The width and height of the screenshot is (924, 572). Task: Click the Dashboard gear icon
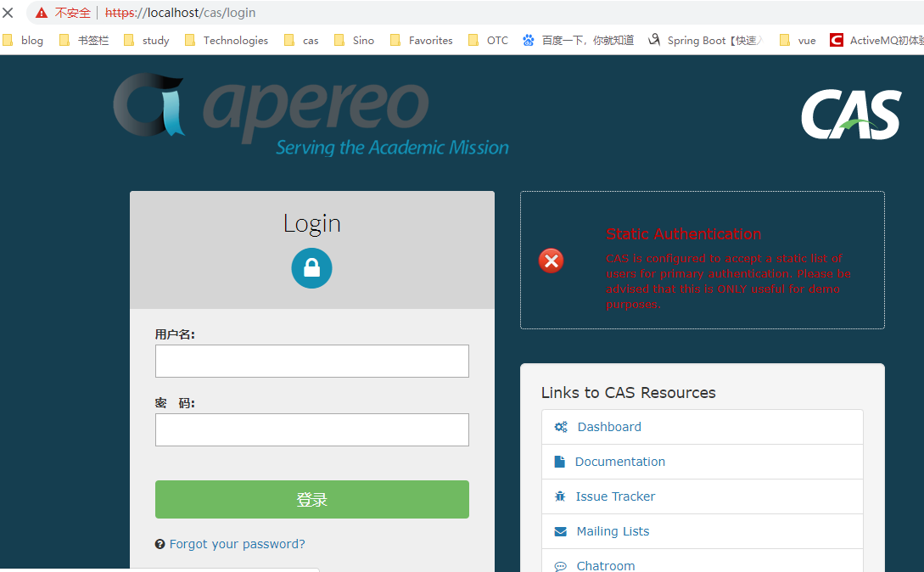(561, 426)
